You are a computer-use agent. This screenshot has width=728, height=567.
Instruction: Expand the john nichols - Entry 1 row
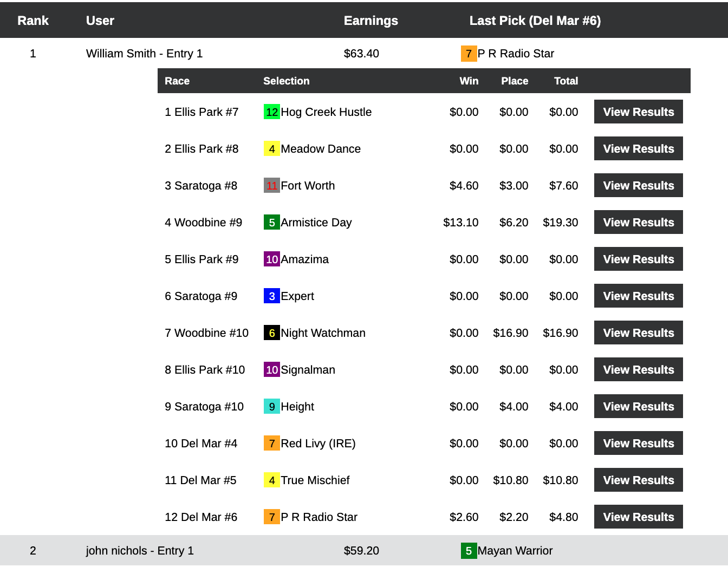(x=140, y=551)
